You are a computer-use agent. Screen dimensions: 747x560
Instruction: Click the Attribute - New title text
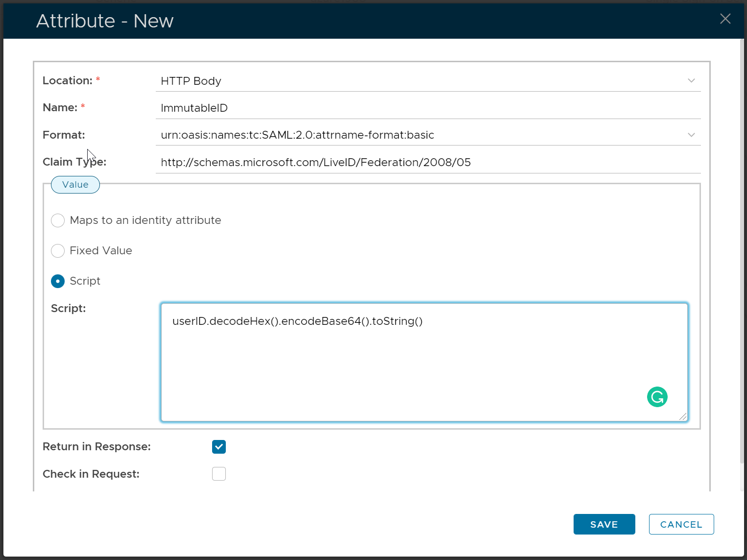[x=105, y=21]
